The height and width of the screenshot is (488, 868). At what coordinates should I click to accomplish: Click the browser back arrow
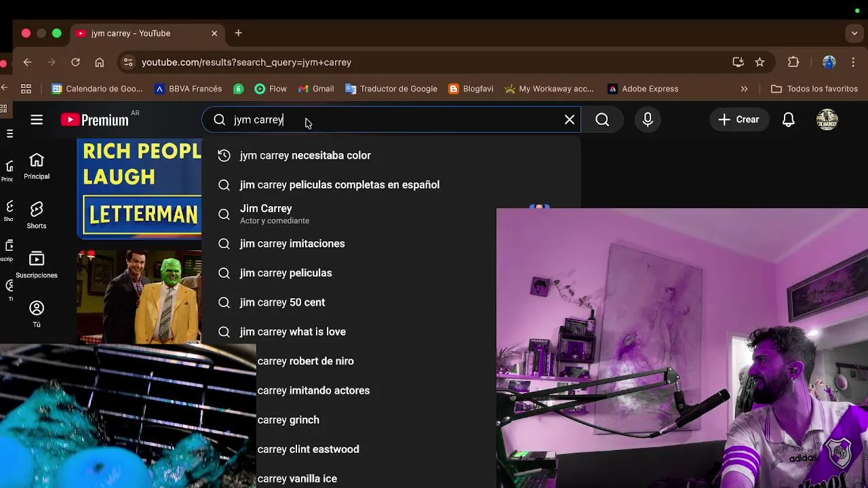pos(27,62)
